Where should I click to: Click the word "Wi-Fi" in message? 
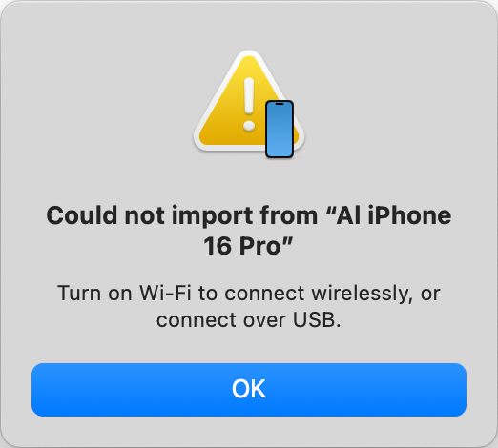165,293
